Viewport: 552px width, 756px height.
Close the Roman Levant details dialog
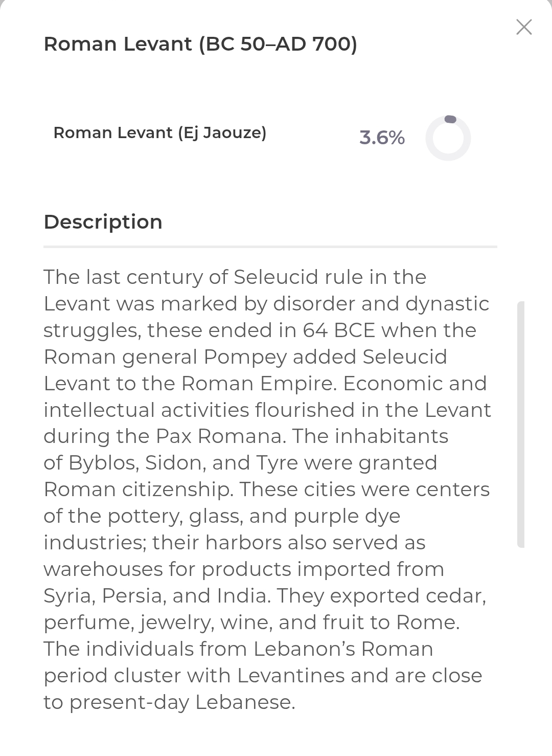tap(524, 27)
